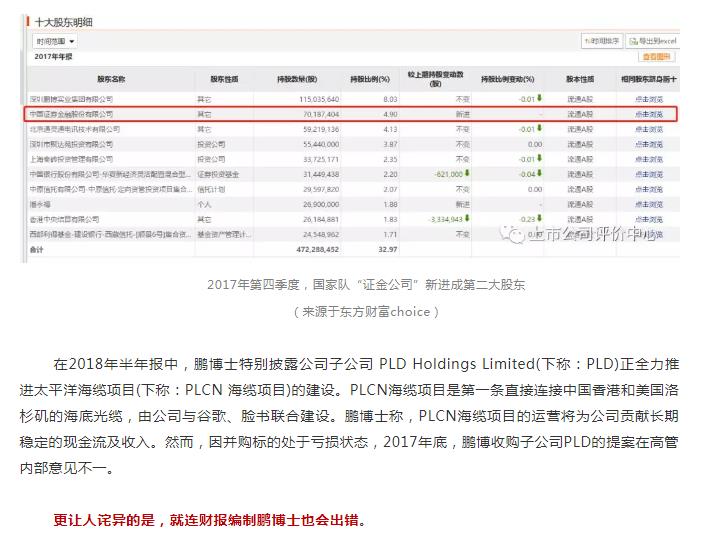Image resolution: width=703 pixels, height=551 pixels.
Task: Select shareholder name in the 59,219,136 row
Action: pyautogui.click(x=75, y=129)
